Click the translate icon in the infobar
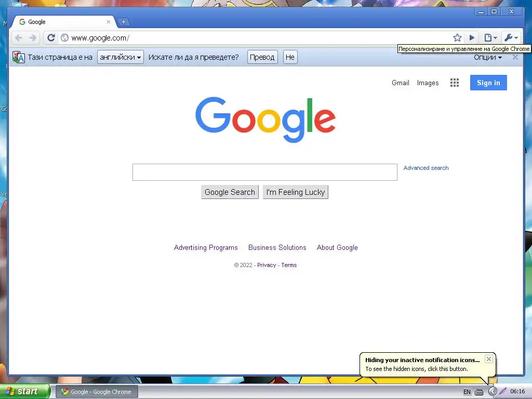Image resolution: width=532 pixels, height=399 pixels. [x=18, y=57]
